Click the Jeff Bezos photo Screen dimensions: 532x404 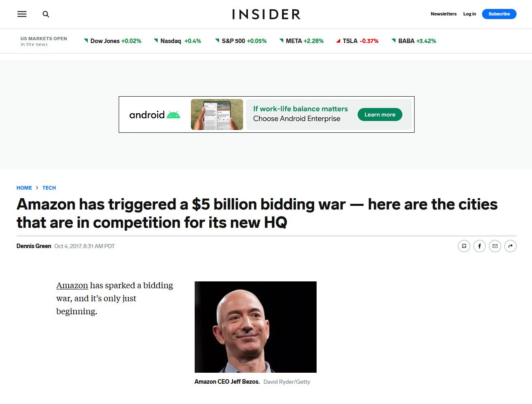pos(255,327)
